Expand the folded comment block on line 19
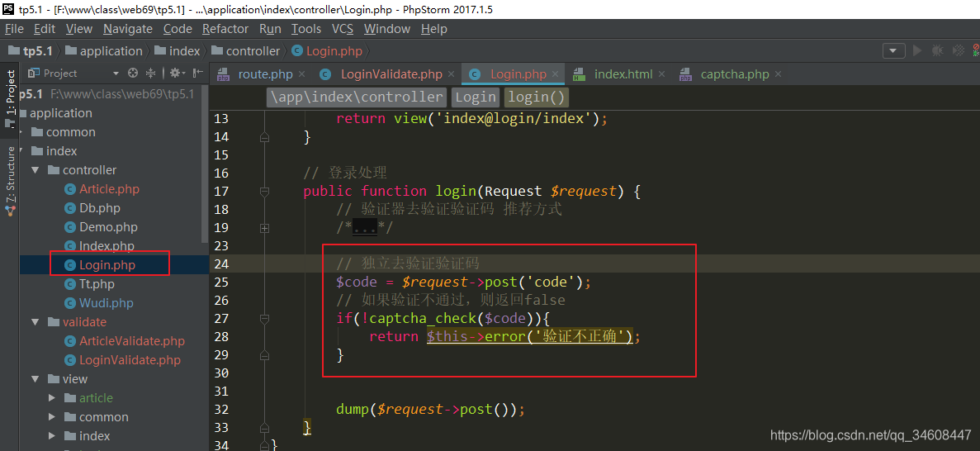This screenshot has width=980, height=451. coord(264,228)
